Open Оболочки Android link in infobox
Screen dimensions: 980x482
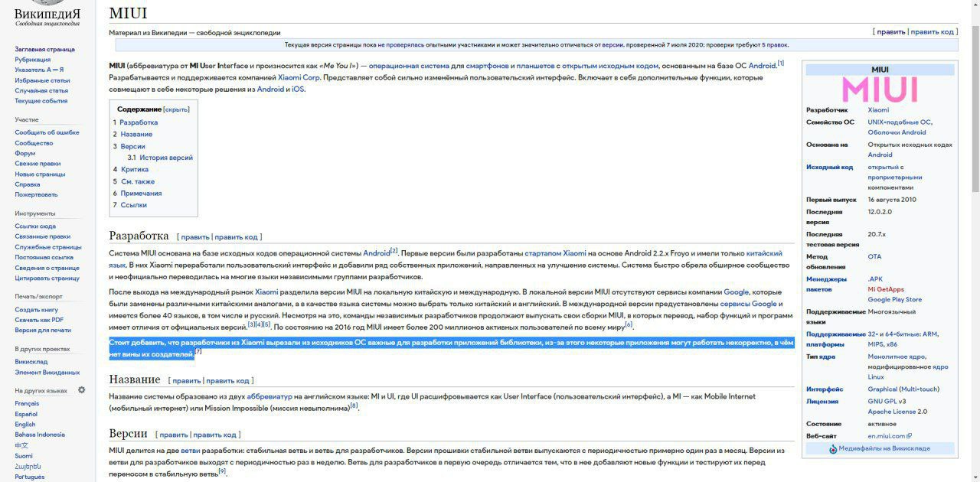click(897, 132)
